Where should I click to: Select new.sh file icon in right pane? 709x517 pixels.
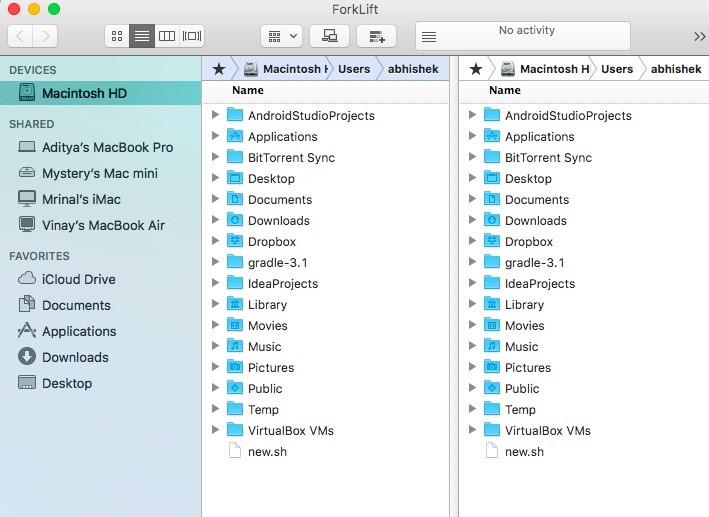coord(492,451)
